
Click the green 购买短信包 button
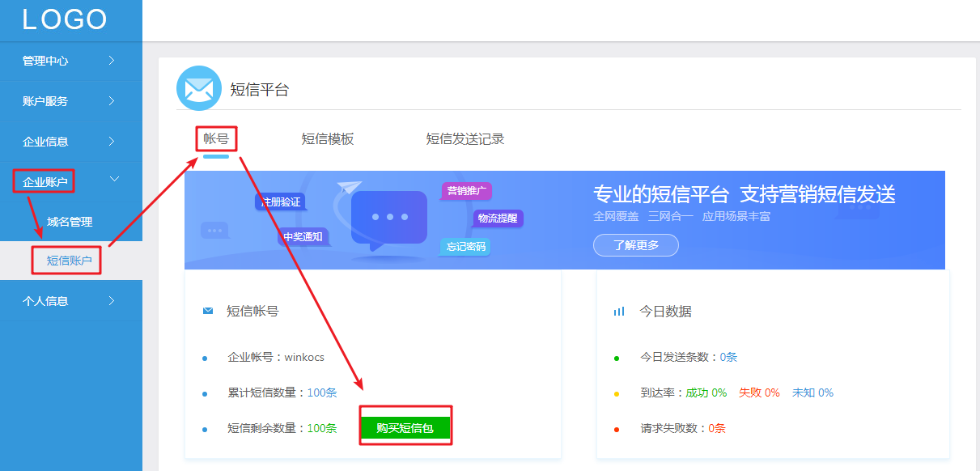pyautogui.click(x=405, y=428)
